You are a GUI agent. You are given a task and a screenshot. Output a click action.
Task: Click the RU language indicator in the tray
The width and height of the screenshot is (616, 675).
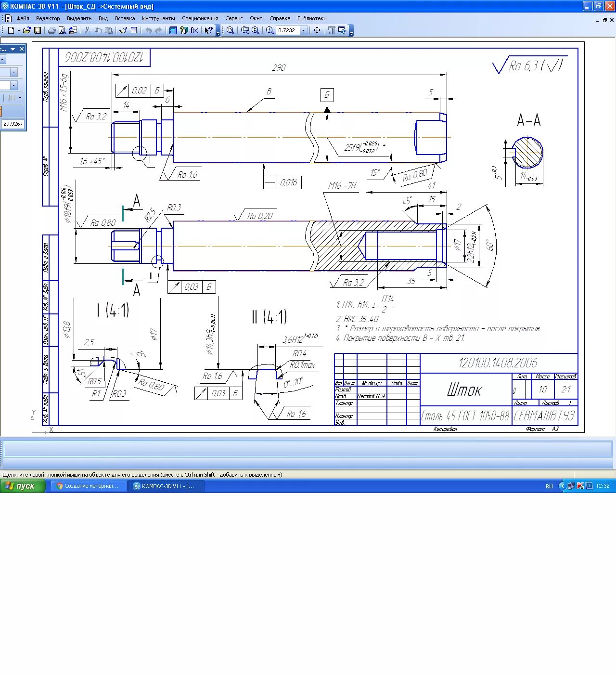tap(549, 486)
